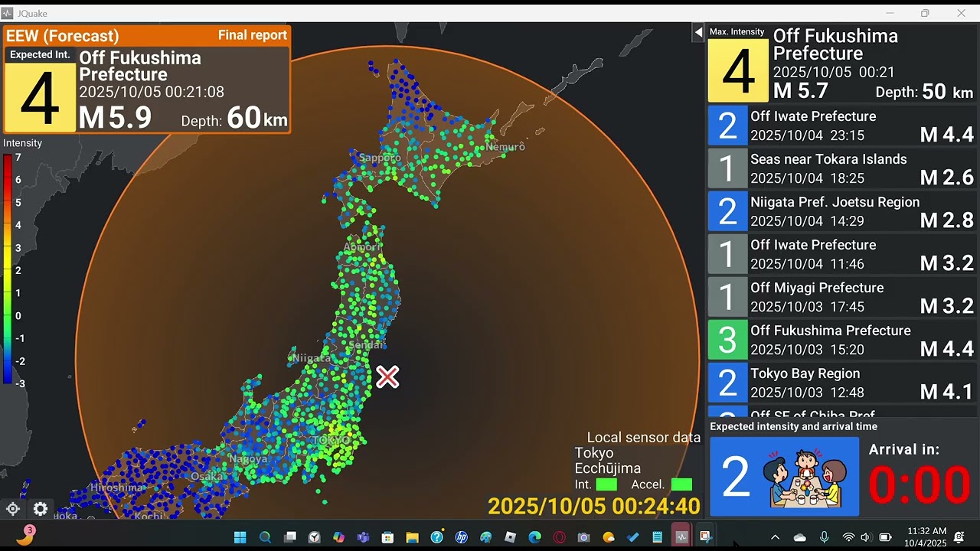Click the Tokyo city label on map

point(332,441)
